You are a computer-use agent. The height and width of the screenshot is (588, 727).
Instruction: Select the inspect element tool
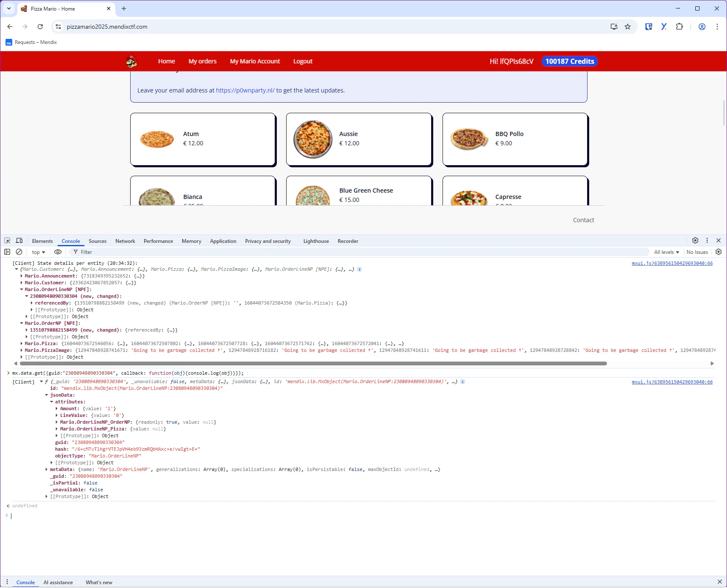tap(7, 241)
